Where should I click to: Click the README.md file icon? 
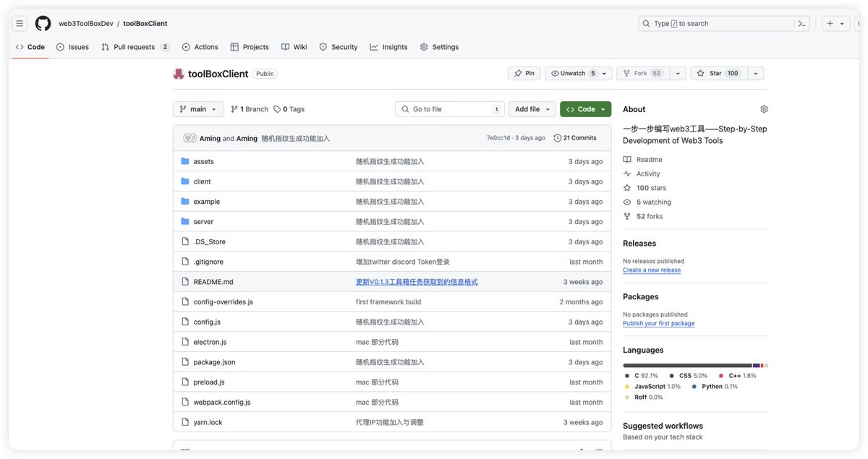185,282
